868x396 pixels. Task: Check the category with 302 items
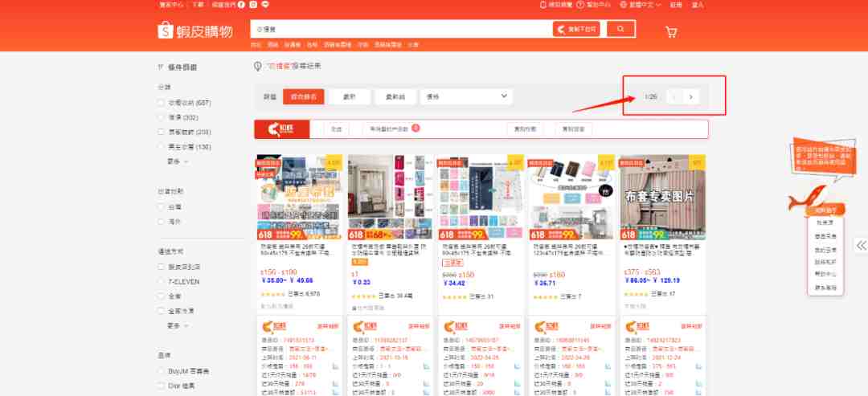(161, 117)
